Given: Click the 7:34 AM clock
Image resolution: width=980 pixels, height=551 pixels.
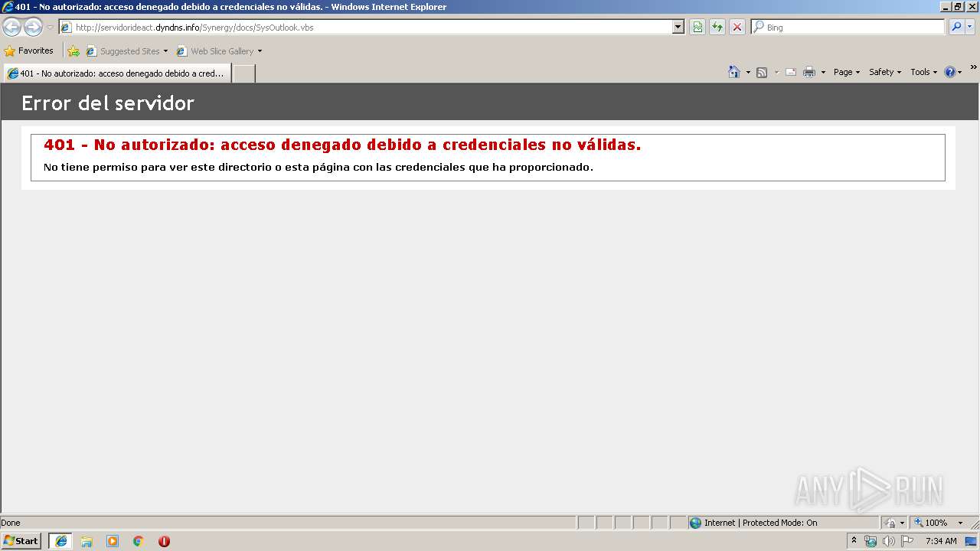Looking at the screenshot, I should click(x=941, y=541).
